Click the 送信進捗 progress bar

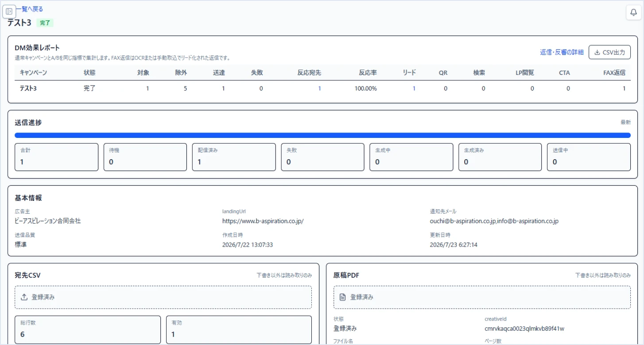point(322,135)
